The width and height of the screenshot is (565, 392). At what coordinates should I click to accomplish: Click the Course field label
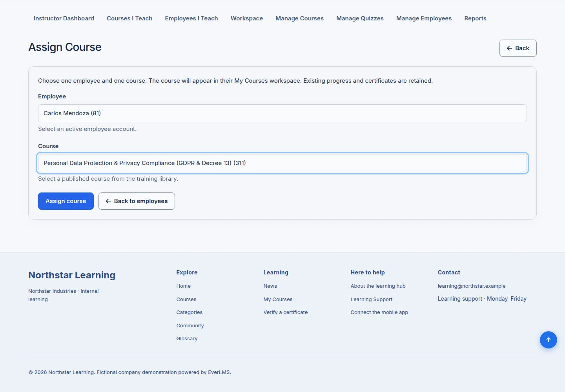tap(48, 146)
